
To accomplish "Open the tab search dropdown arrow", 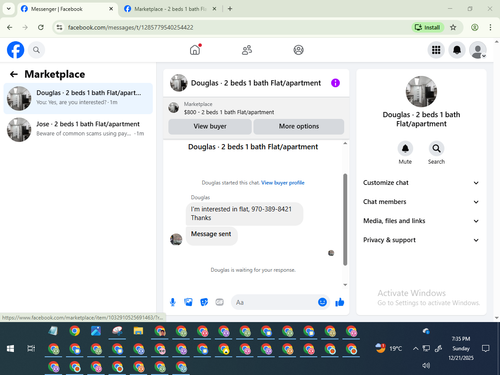I will tap(9, 9).
